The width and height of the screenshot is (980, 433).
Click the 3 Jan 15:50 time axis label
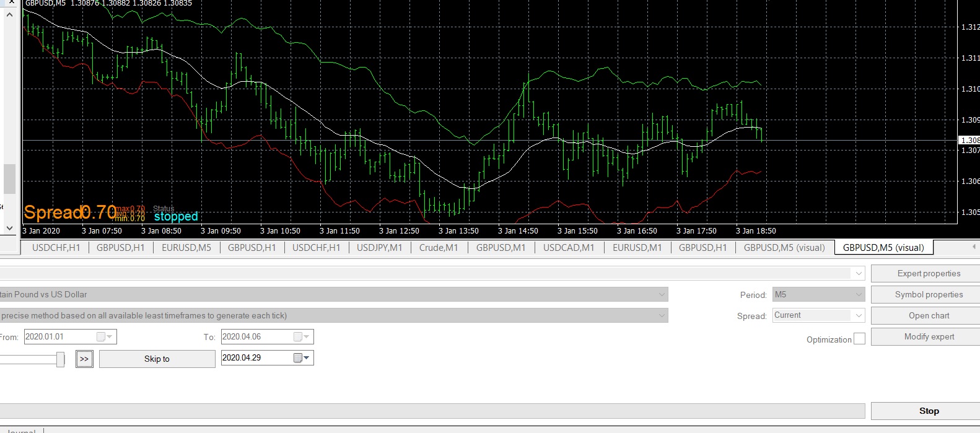coord(577,230)
